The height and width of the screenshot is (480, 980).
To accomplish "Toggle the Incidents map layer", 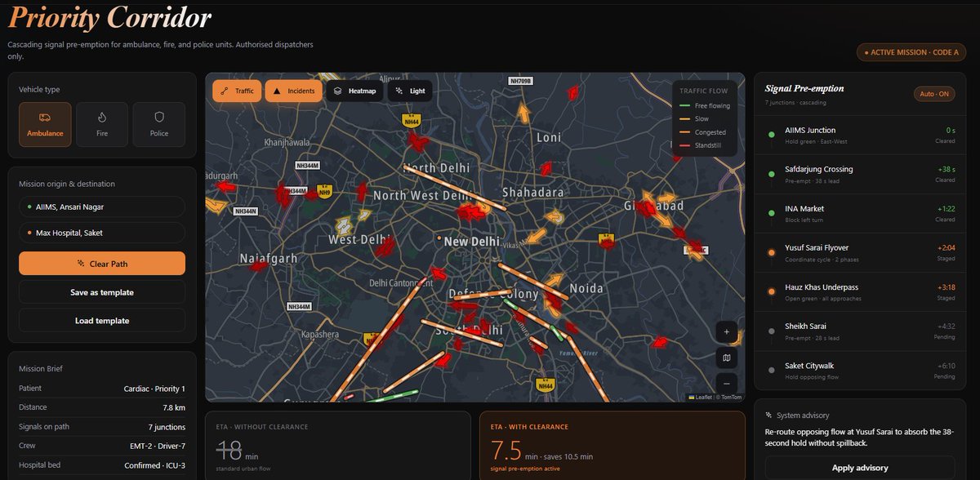I will tap(294, 91).
